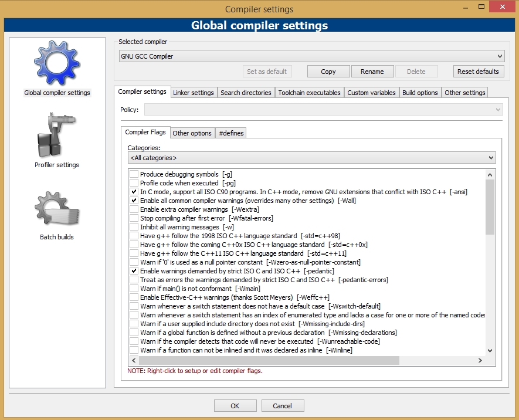The image size is (519, 420).
Task: Click the flags list scroll-up arrow
Action: [490, 175]
